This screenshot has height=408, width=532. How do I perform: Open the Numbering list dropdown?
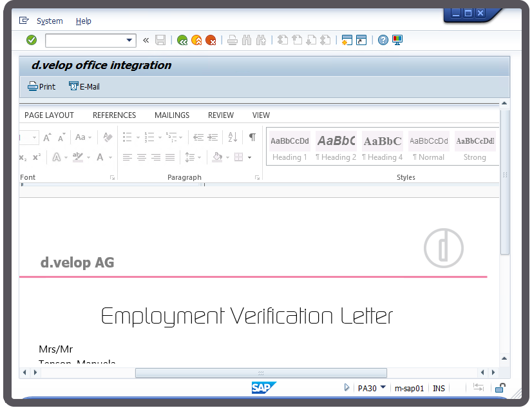[160, 137]
